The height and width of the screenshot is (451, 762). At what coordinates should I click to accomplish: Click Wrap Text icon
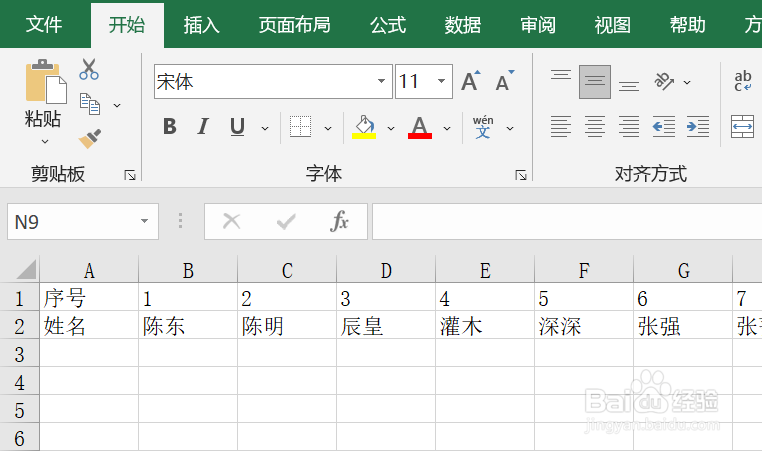click(743, 81)
